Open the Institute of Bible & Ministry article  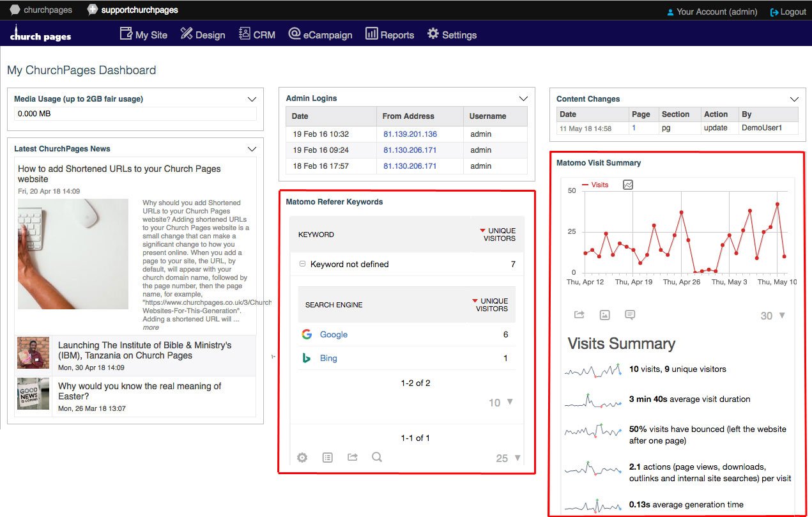pyautogui.click(x=145, y=350)
